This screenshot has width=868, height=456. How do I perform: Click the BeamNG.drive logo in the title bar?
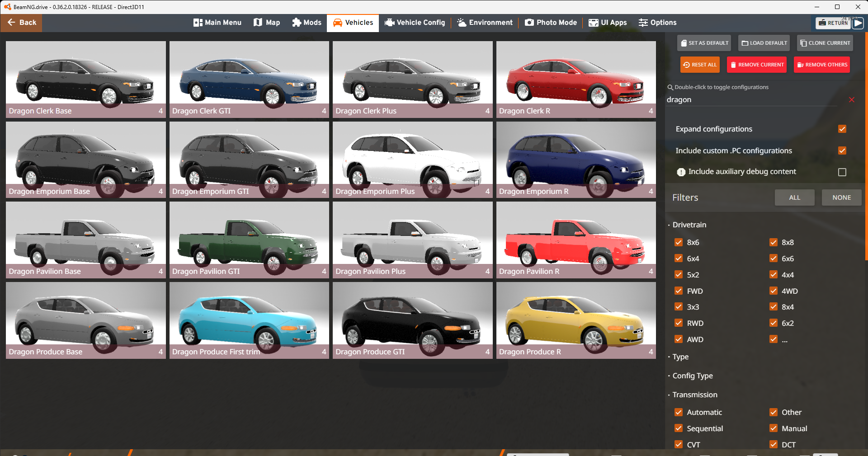click(7, 7)
